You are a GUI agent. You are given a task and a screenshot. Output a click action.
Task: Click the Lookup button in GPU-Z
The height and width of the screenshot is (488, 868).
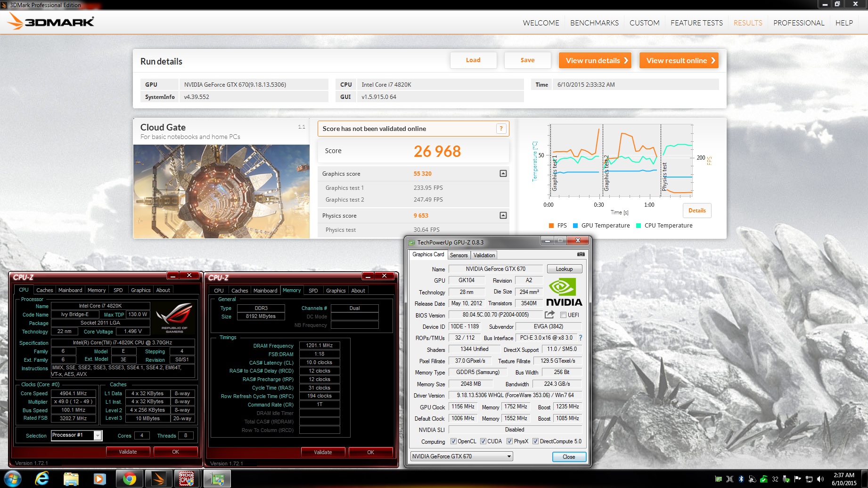click(564, 269)
